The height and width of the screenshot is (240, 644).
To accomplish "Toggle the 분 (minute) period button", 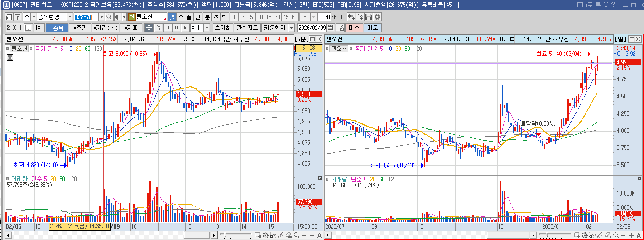I will tap(207, 17).
